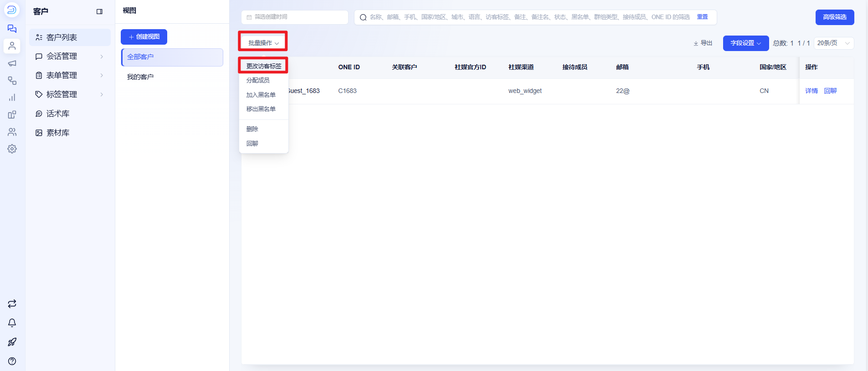The width and height of the screenshot is (868, 371).
Task: Open the chat conversations icon in left rail
Action: click(12, 29)
